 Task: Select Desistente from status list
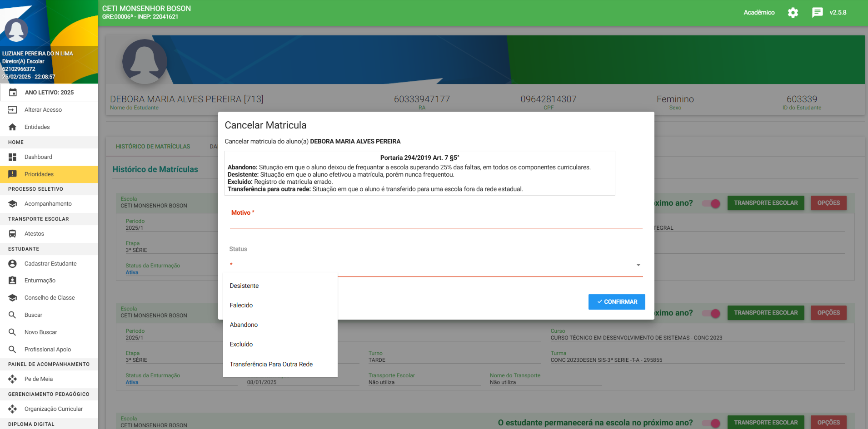click(244, 286)
